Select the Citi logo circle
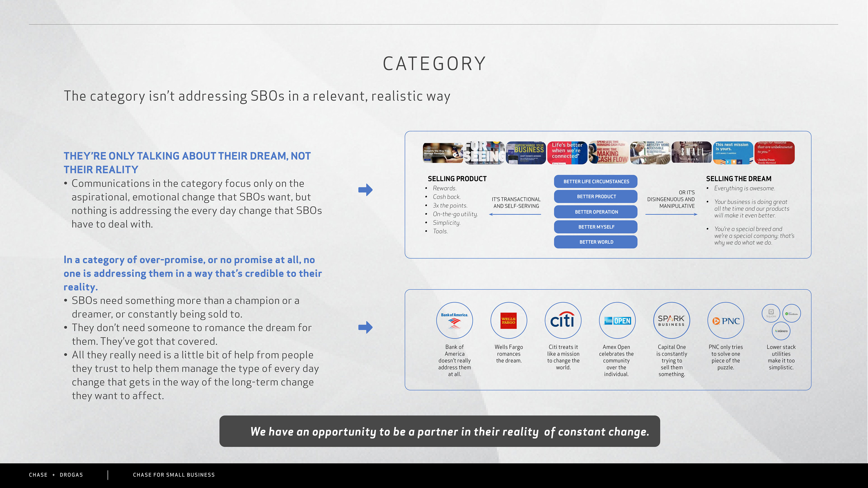Screen dimensions: 868x488 tap(563, 320)
